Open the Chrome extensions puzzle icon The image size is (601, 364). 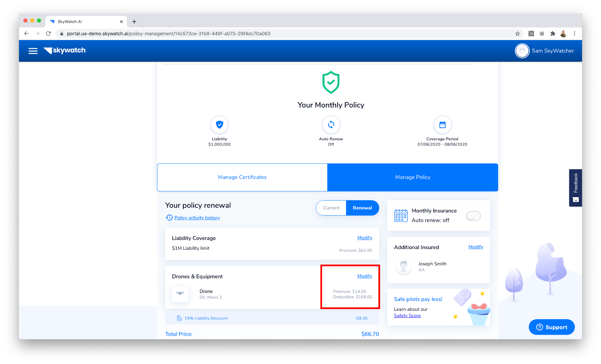point(552,33)
